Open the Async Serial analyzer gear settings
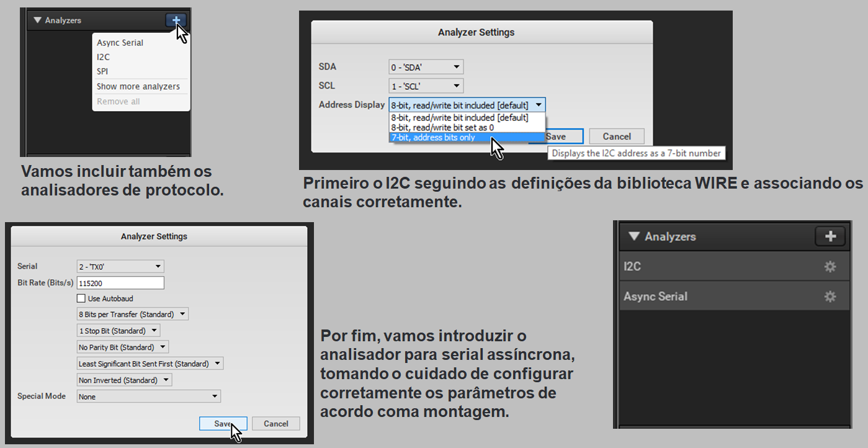The height and width of the screenshot is (448, 868). point(830,297)
